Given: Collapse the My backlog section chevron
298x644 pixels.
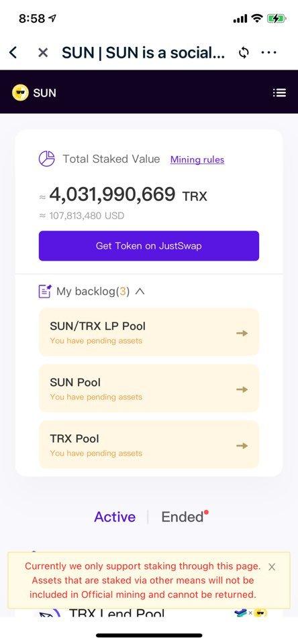Looking at the screenshot, I should 140,292.
